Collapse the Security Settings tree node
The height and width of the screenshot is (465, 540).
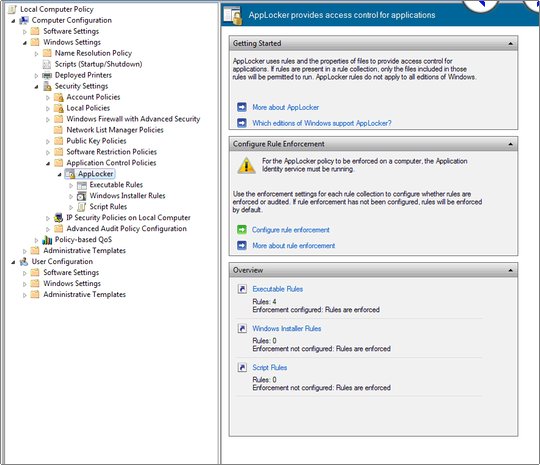pyautogui.click(x=36, y=87)
